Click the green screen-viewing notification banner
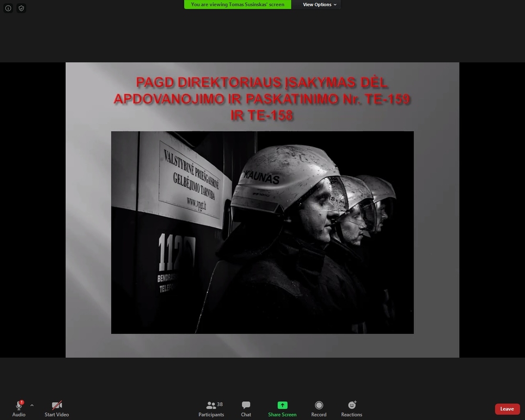Screen dimensions: 525x420 pos(237,5)
